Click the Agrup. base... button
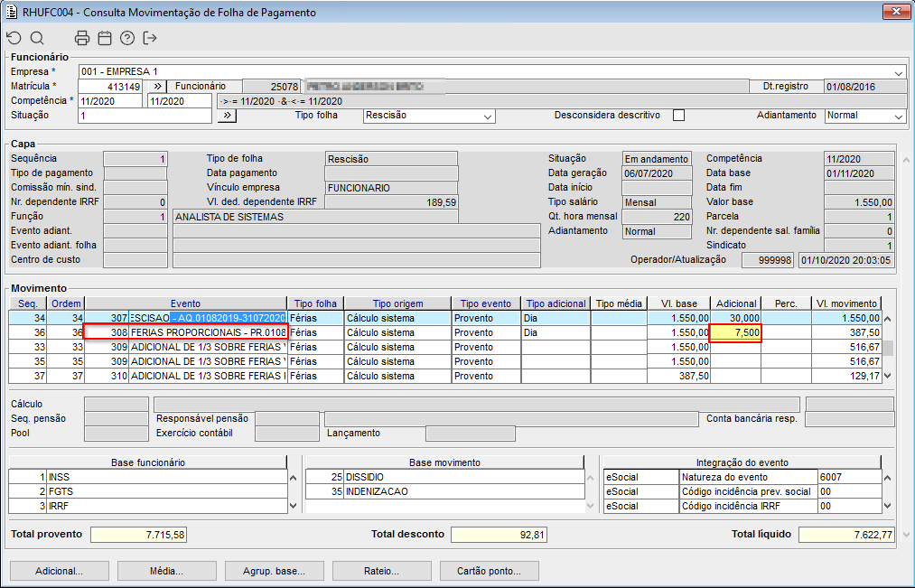This screenshot has width=915, height=588. point(274,571)
